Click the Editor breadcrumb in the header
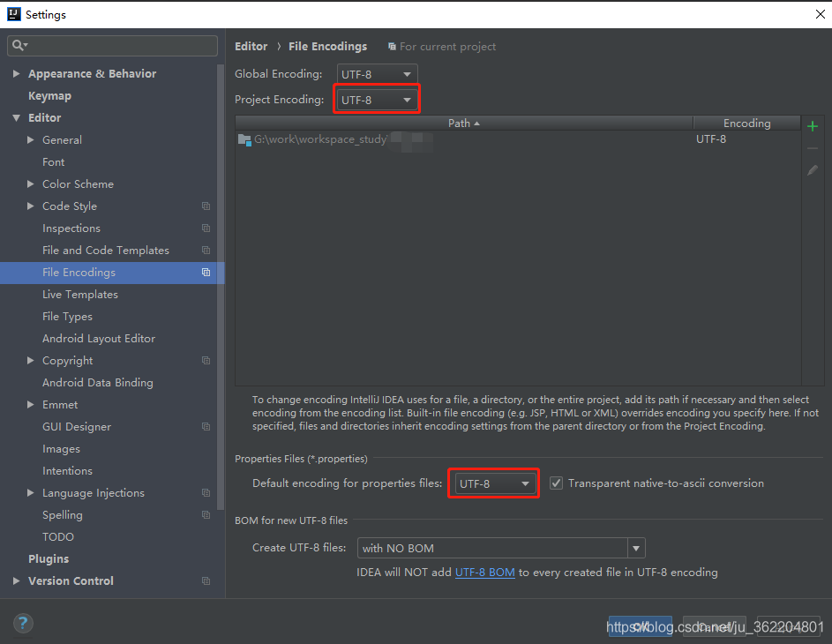832x644 pixels. [x=251, y=46]
